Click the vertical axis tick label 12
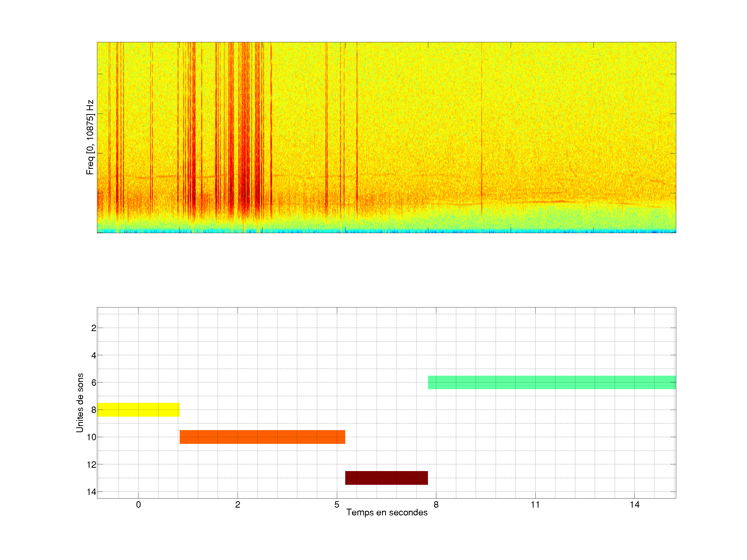This screenshot has width=747, height=560. click(x=92, y=465)
